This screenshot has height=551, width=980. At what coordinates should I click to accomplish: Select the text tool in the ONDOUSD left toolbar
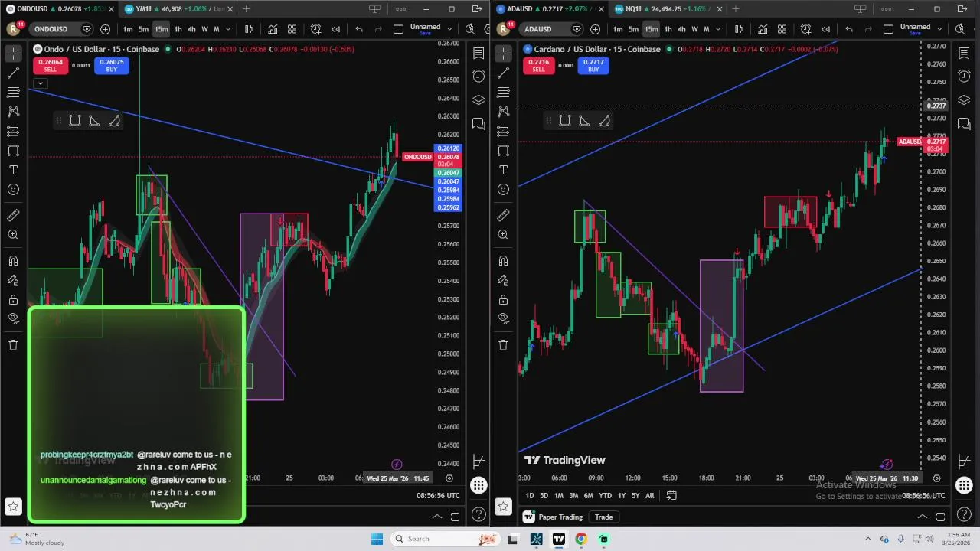(x=13, y=170)
